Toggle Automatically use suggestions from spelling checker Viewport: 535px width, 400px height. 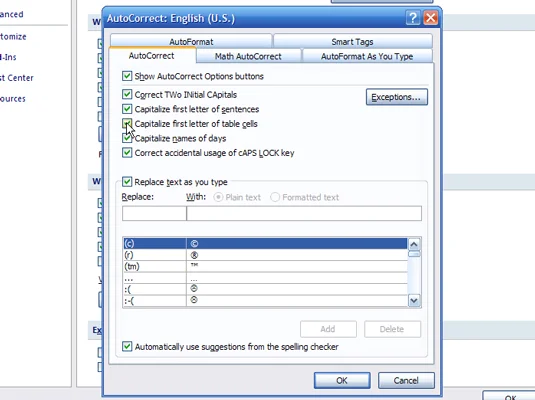(127, 347)
